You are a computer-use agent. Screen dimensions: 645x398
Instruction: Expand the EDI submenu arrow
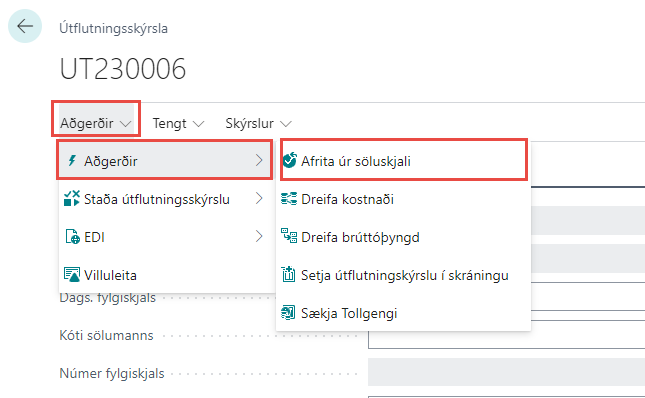point(259,236)
